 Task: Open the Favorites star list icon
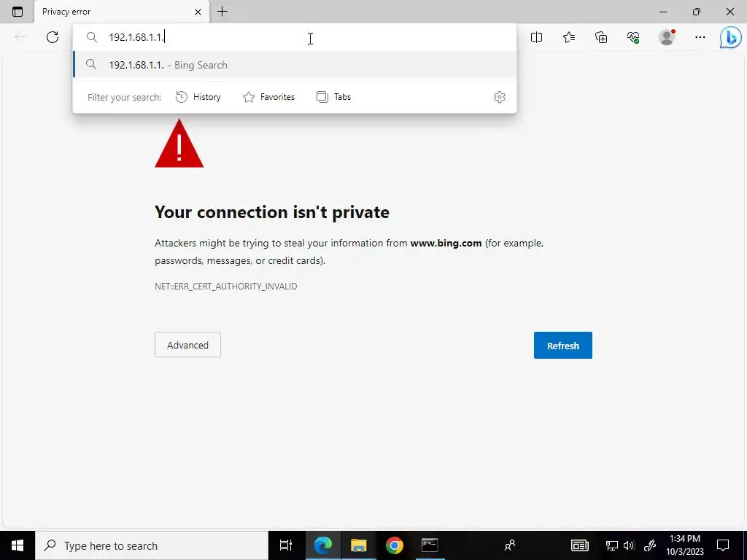coord(569,37)
